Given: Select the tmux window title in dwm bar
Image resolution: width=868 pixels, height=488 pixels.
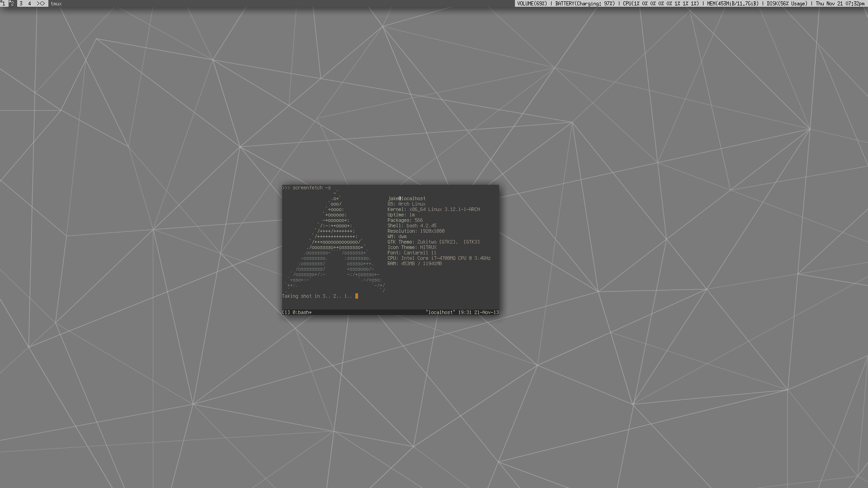Looking at the screenshot, I should (x=56, y=4).
